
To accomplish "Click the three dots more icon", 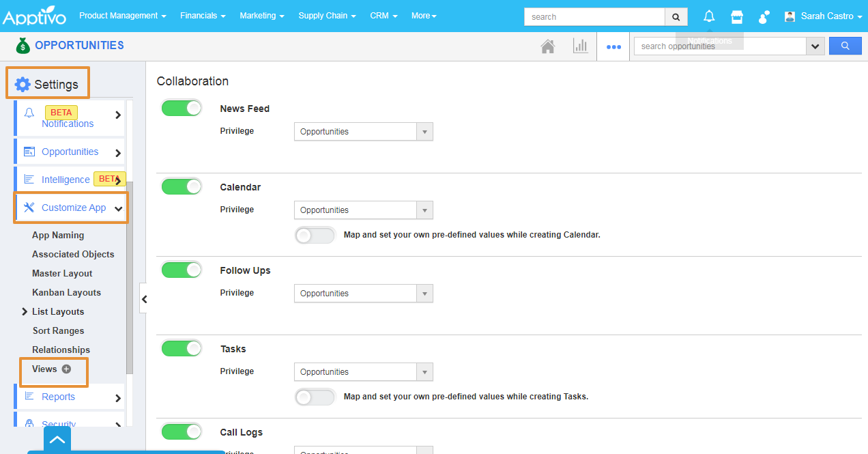I will 613,47.
